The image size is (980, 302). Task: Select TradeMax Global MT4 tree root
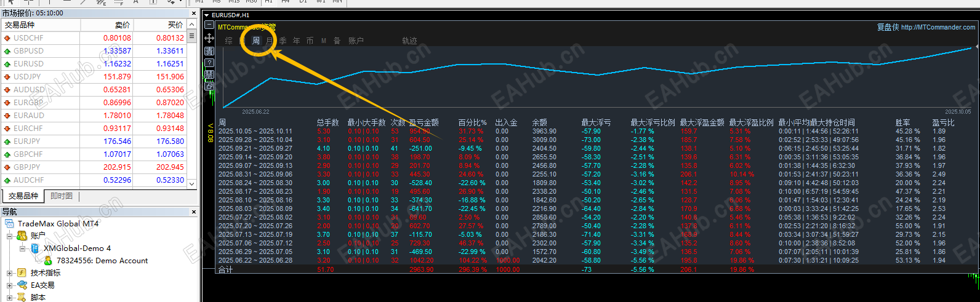(x=58, y=224)
